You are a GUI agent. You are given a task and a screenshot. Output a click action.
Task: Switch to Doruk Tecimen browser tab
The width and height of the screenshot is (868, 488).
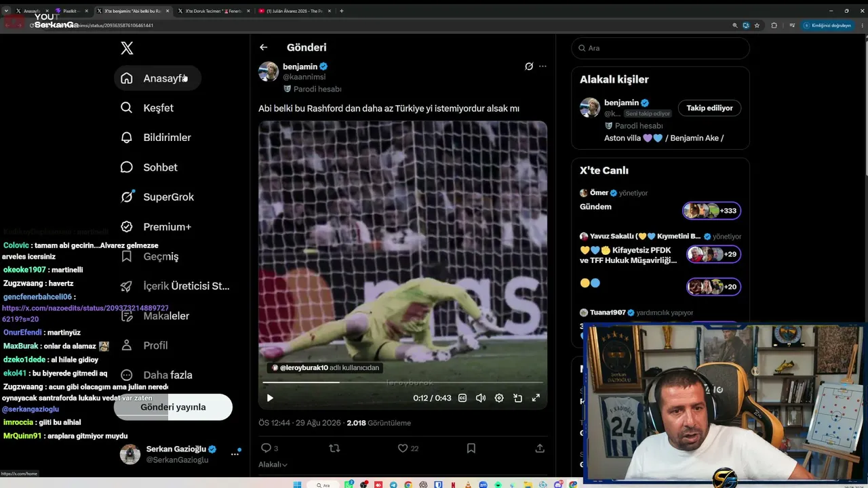(x=212, y=11)
